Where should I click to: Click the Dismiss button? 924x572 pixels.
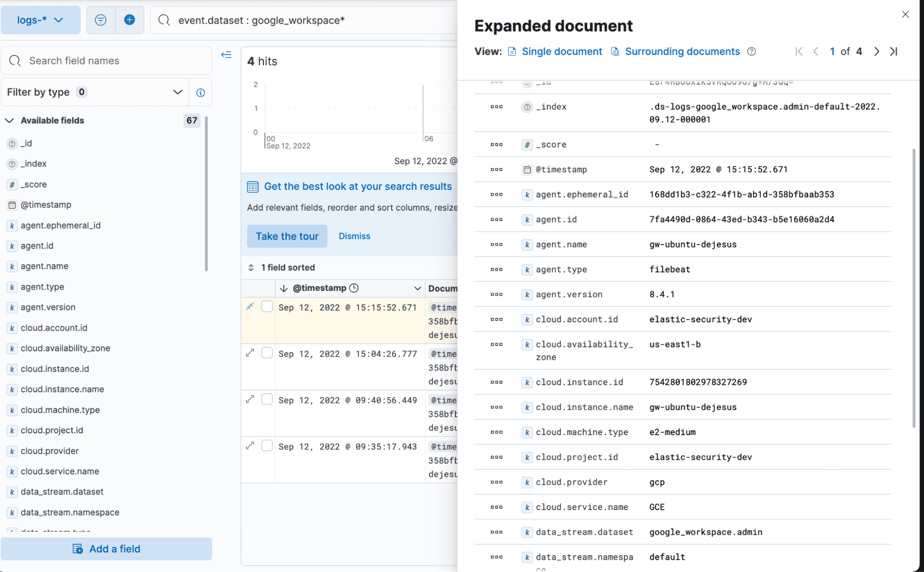click(355, 236)
